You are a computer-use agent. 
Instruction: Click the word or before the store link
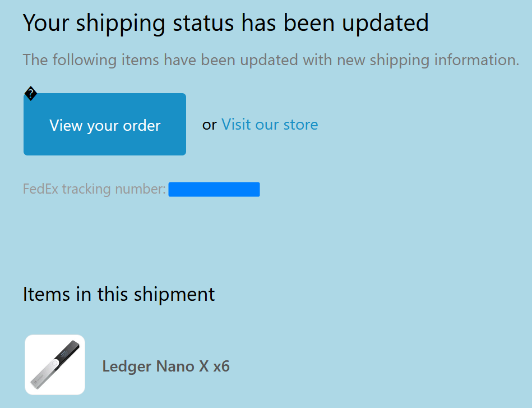[209, 125]
